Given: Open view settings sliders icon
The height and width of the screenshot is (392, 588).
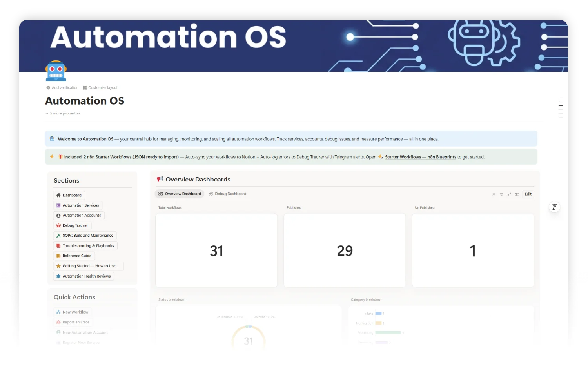Looking at the screenshot, I should click(x=517, y=194).
